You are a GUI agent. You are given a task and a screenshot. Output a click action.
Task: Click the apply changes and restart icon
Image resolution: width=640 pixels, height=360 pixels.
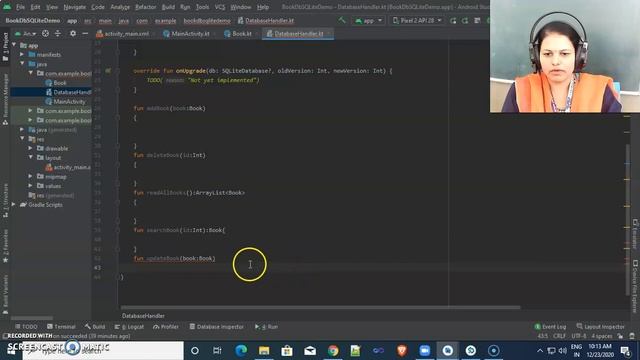(453, 20)
